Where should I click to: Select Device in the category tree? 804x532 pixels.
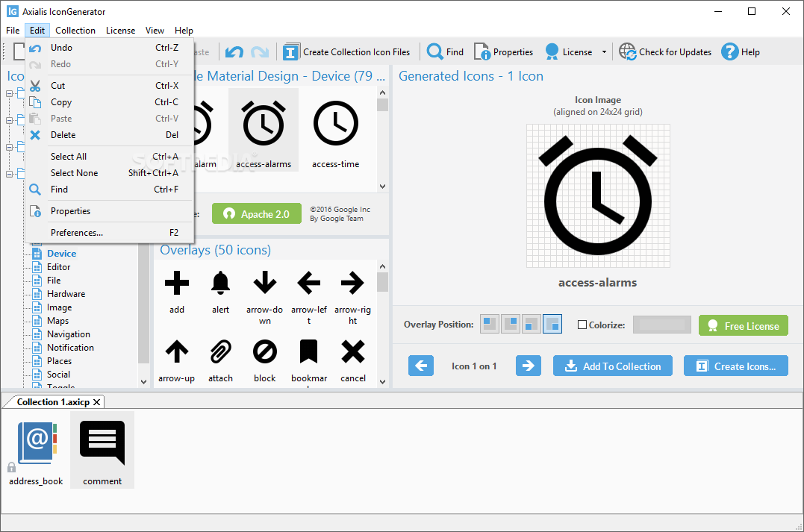tap(61, 253)
